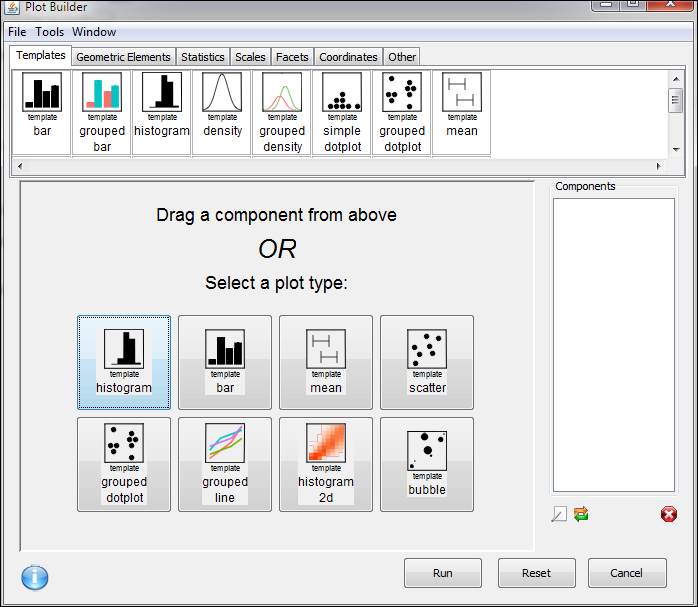Choose histogram template in top palette
The width and height of the screenshot is (698, 607).
pos(162,112)
